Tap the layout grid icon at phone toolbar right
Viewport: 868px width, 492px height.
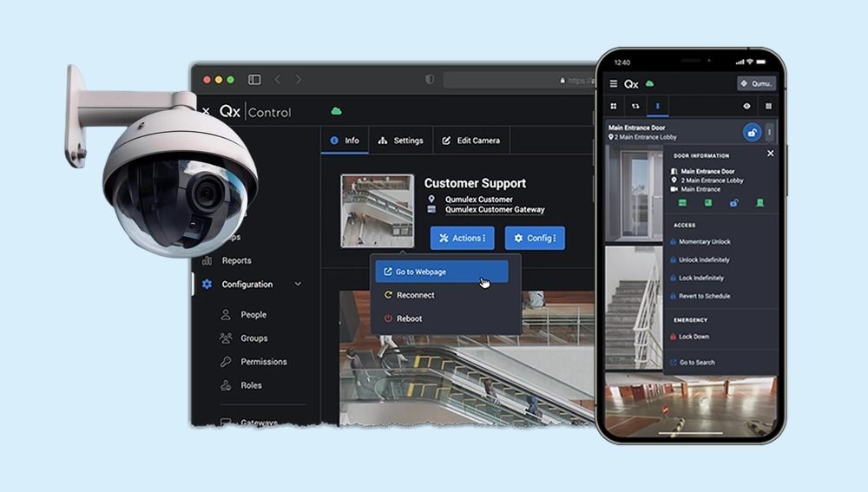(768, 106)
